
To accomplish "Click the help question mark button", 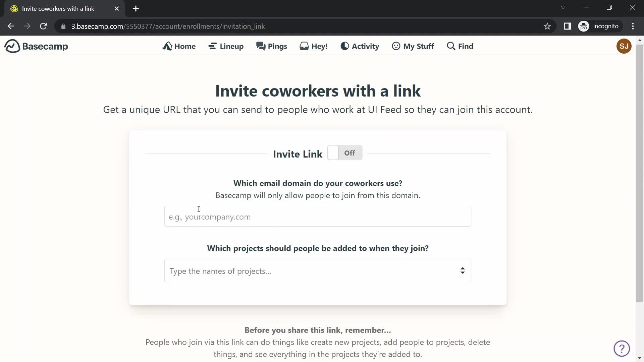I will pos(622,349).
